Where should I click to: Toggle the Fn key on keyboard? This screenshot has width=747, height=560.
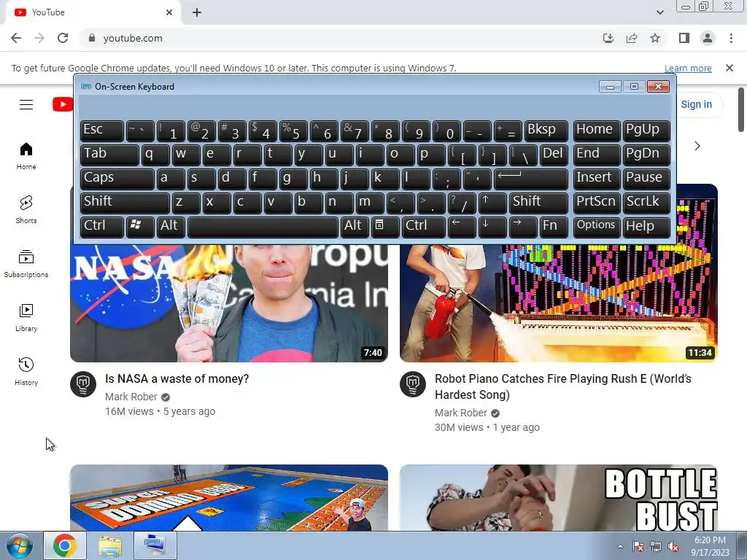coord(554,227)
